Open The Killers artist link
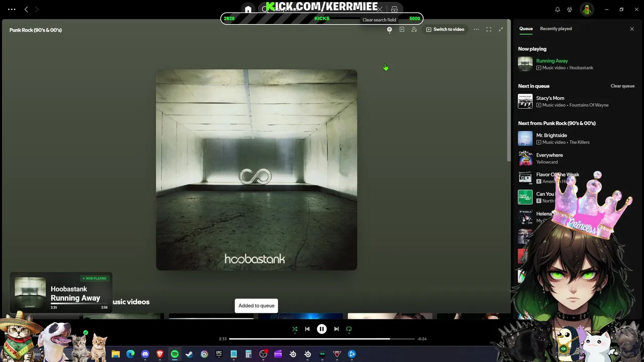Image resolution: width=644 pixels, height=362 pixels. (x=579, y=142)
